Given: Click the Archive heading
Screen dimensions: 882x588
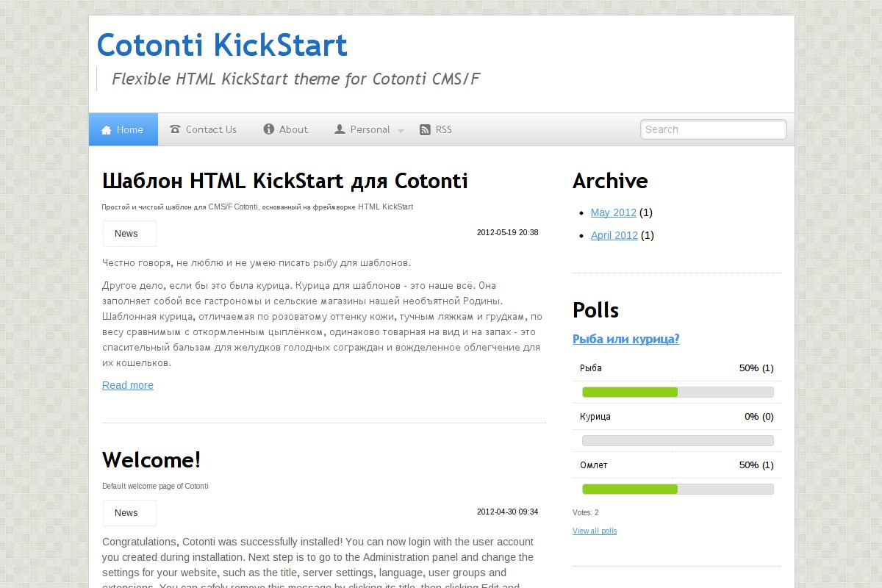Looking at the screenshot, I should (610, 181).
